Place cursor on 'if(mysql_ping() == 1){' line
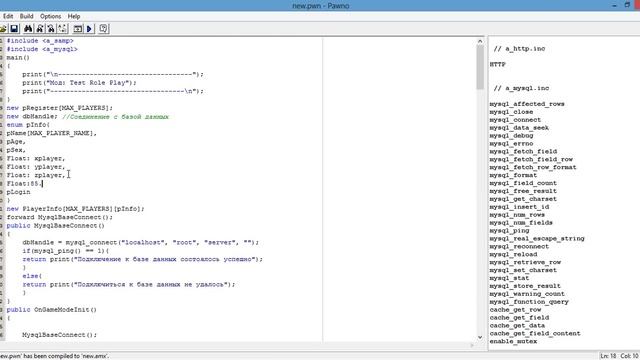The width and height of the screenshot is (640, 360). pyautogui.click(x=66, y=251)
